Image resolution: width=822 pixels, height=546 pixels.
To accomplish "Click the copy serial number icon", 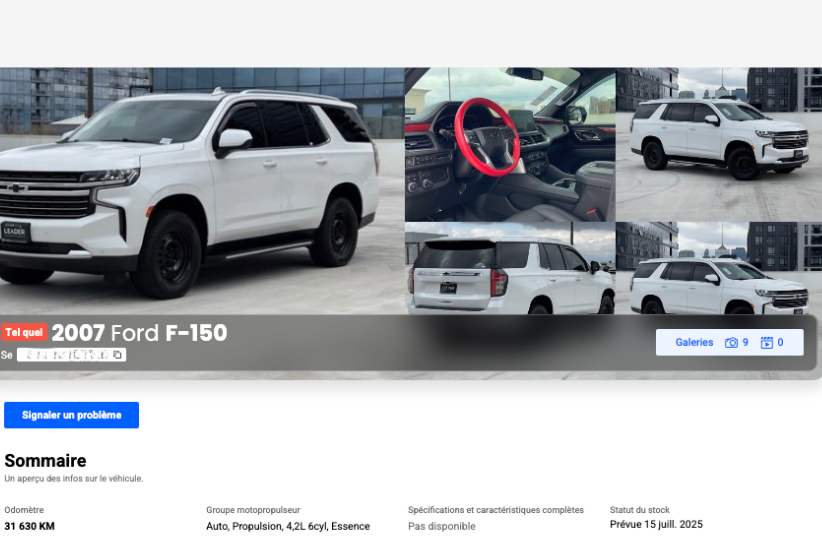I will 117,355.
